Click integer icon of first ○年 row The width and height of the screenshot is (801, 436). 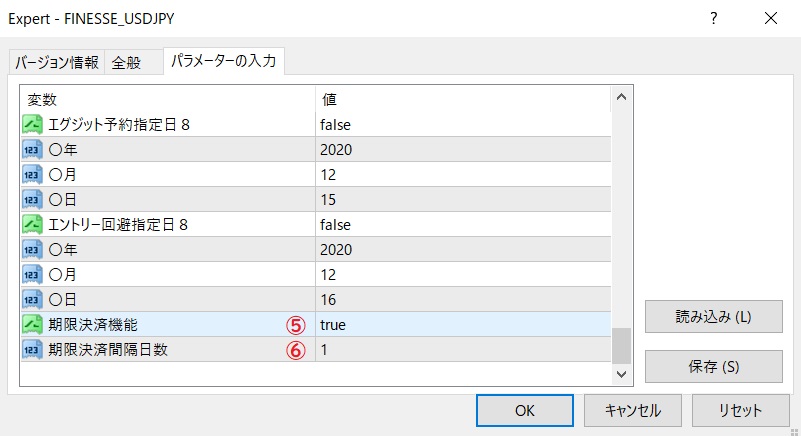(x=32, y=150)
